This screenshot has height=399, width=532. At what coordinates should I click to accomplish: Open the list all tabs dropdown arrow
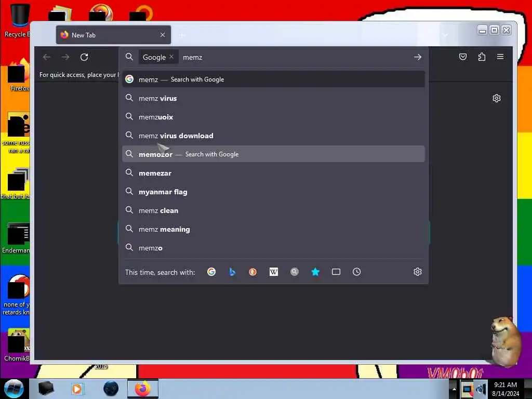point(445,35)
